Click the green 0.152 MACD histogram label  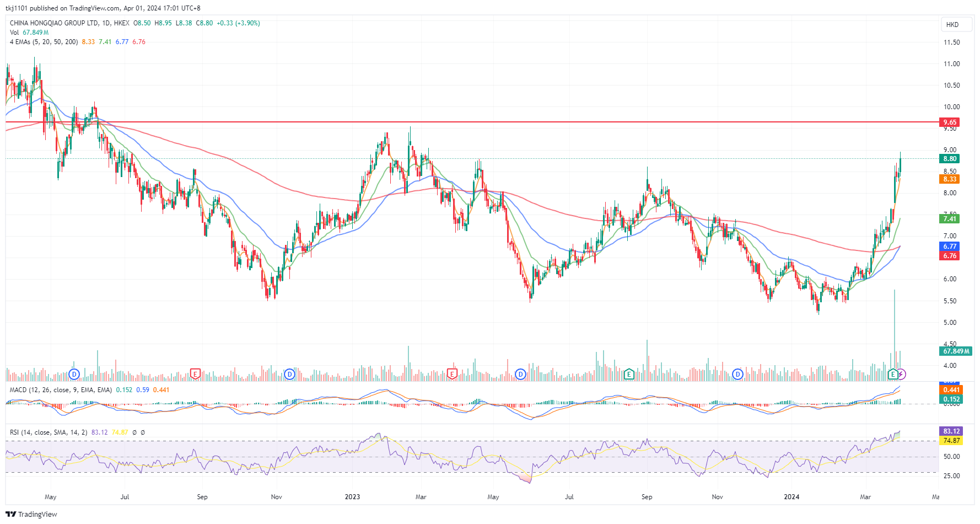(x=951, y=399)
